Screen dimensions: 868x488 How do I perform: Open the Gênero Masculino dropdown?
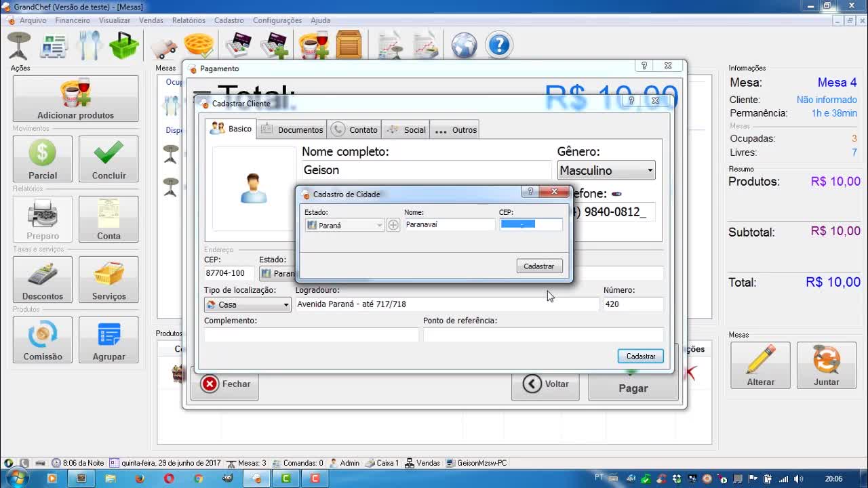click(606, 170)
